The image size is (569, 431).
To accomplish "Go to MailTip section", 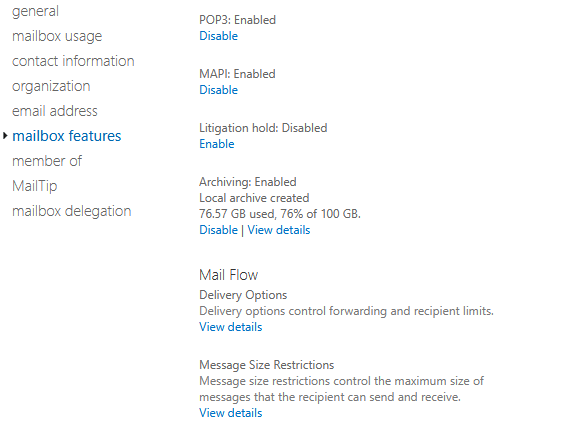I will click(x=34, y=186).
